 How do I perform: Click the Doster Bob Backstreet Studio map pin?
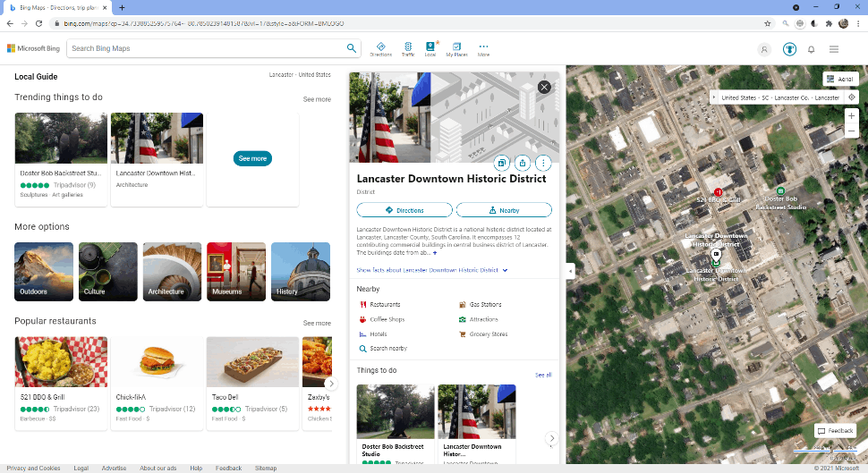tap(780, 190)
